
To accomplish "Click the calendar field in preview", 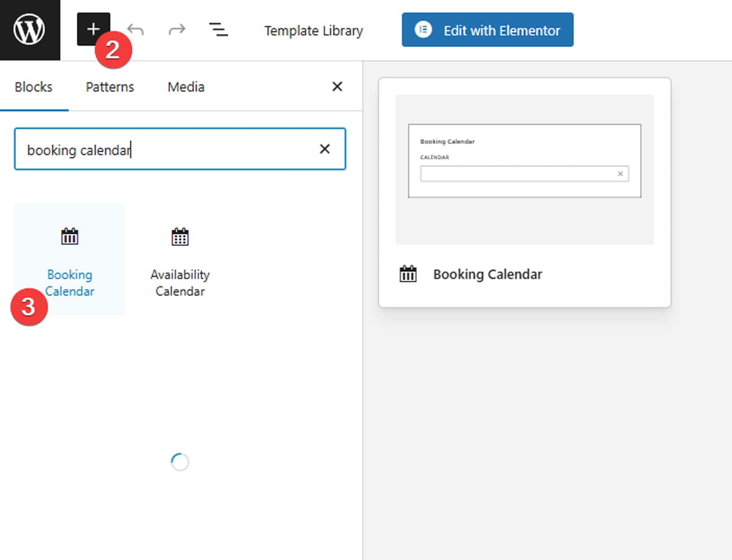I will pyautogui.click(x=518, y=174).
